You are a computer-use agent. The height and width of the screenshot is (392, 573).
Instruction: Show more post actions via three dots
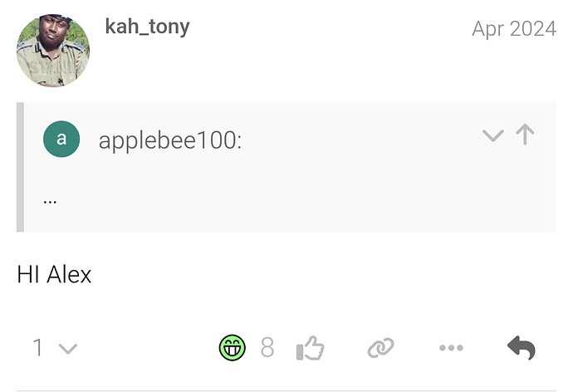[451, 349]
